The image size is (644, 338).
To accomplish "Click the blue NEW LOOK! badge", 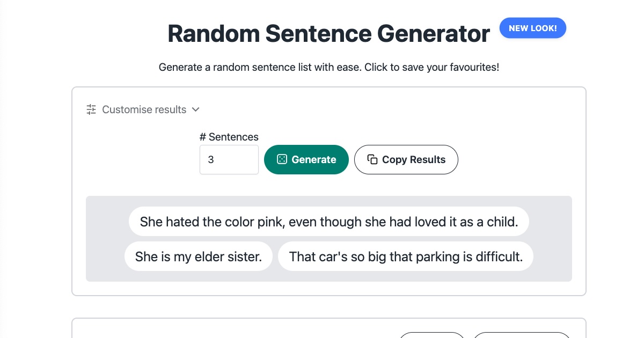I will click(532, 28).
